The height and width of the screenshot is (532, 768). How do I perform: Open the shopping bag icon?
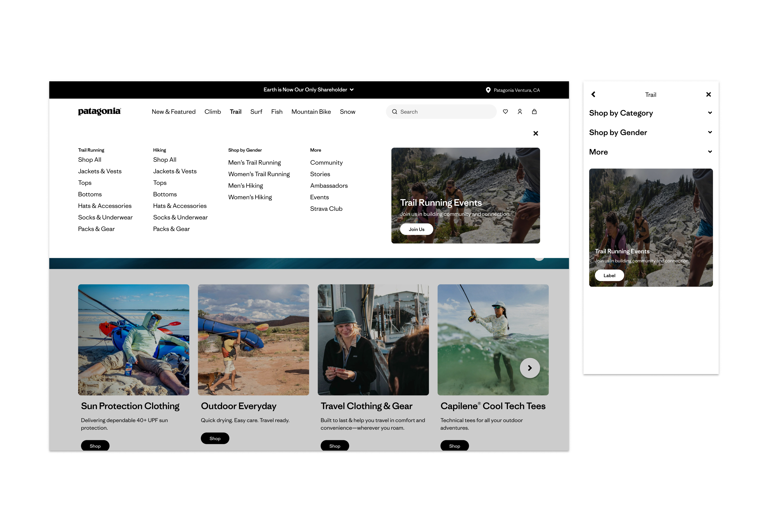[534, 112]
